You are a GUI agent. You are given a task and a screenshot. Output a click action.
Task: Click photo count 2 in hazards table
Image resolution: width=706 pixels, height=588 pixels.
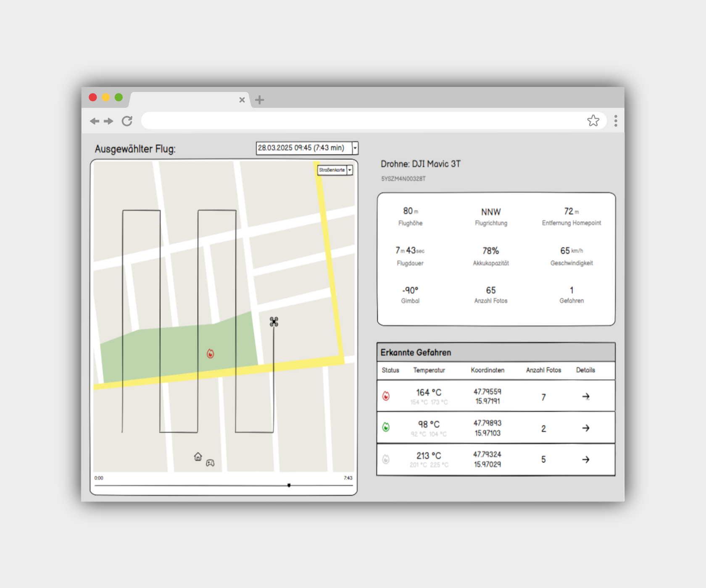[x=543, y=429]
